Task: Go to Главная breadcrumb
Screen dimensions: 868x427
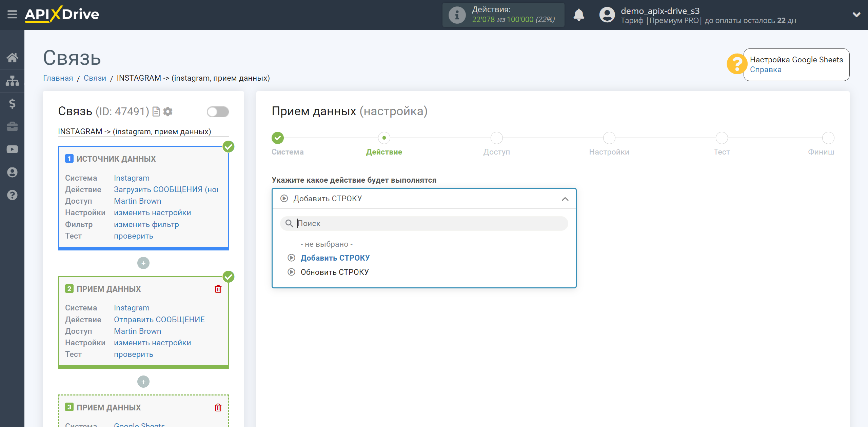Action: (58, 78)
